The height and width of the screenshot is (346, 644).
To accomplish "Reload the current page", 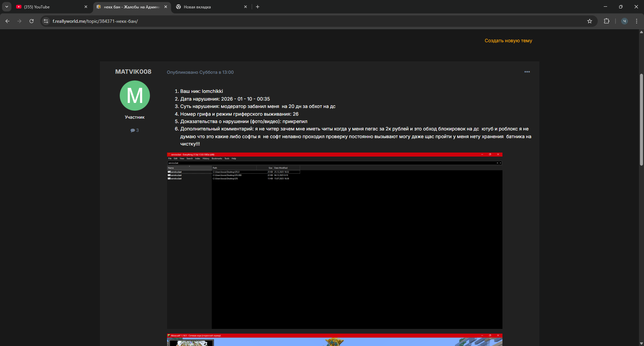I will pos(32,21).
